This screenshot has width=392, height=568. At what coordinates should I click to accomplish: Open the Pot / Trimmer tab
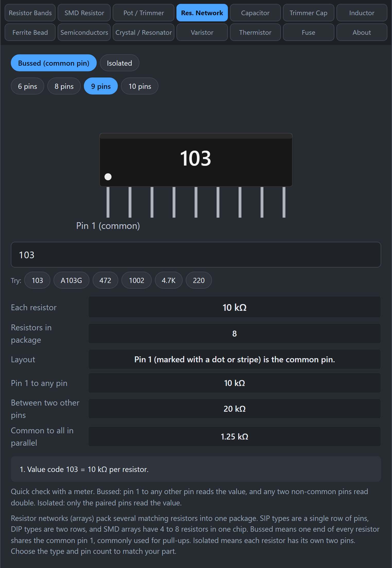[x=144, y=13]
